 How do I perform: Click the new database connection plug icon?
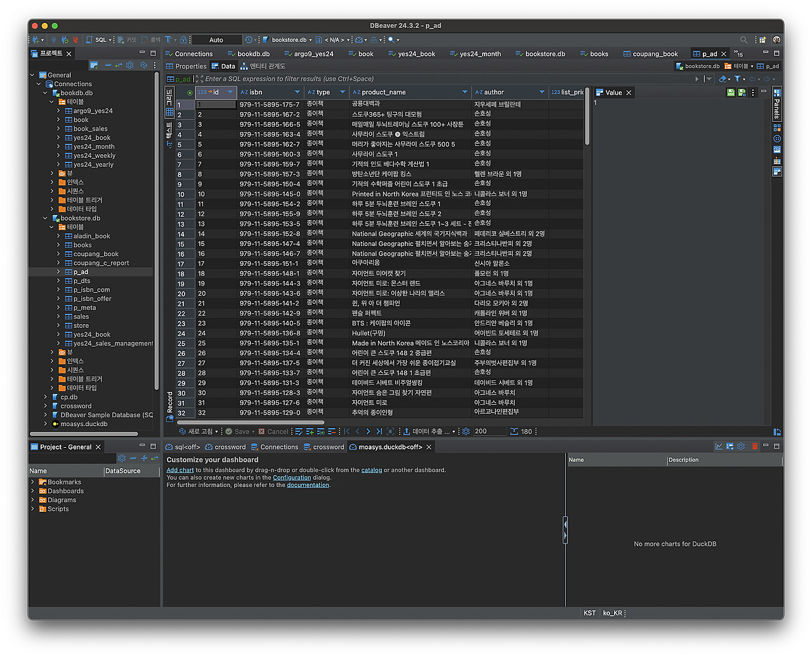[x=37, y=40]
